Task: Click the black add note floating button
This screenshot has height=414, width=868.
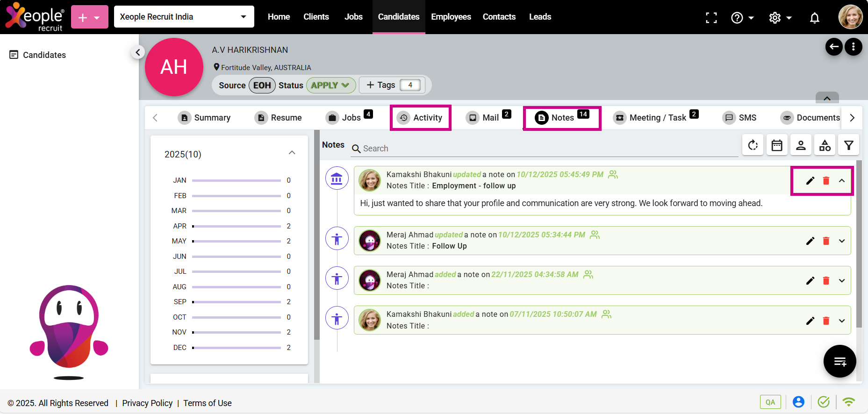Action: 839,361
